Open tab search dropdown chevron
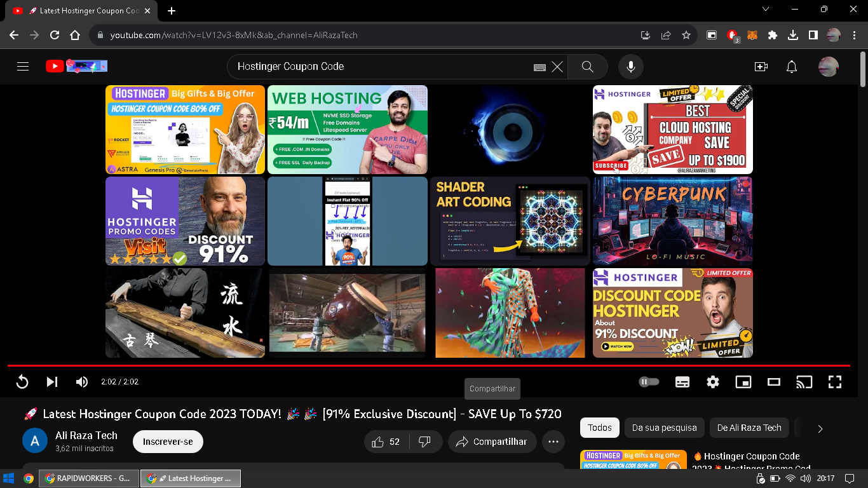This screenshot has height=488, width=868. (766, 10)
